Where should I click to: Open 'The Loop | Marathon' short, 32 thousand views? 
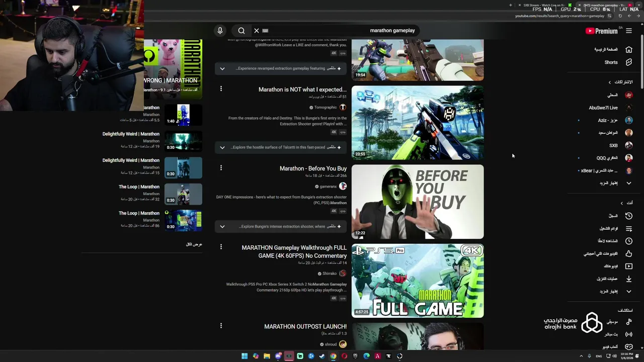click(x=183, y=194)
